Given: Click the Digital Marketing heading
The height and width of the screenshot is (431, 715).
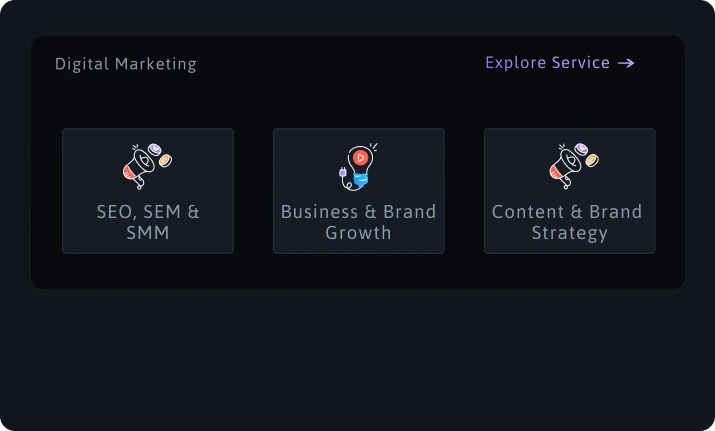Looking at the screenshot, I should pos(126,64).
